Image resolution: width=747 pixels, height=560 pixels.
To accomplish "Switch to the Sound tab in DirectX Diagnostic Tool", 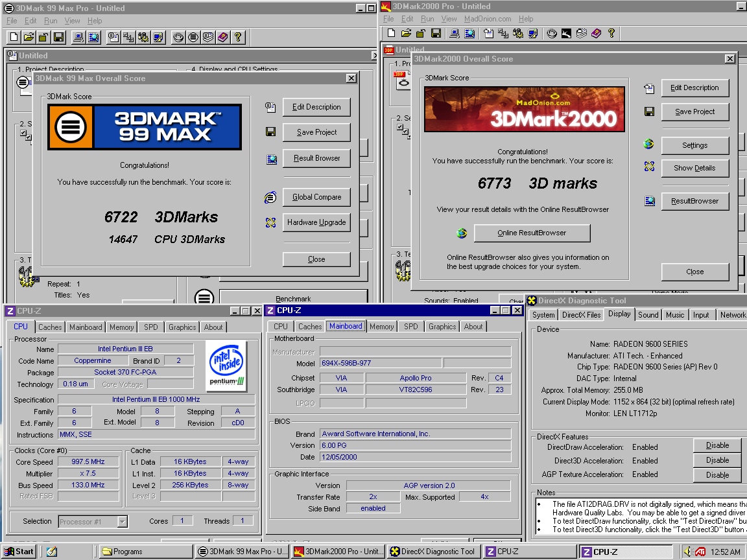I will [648, 315].
